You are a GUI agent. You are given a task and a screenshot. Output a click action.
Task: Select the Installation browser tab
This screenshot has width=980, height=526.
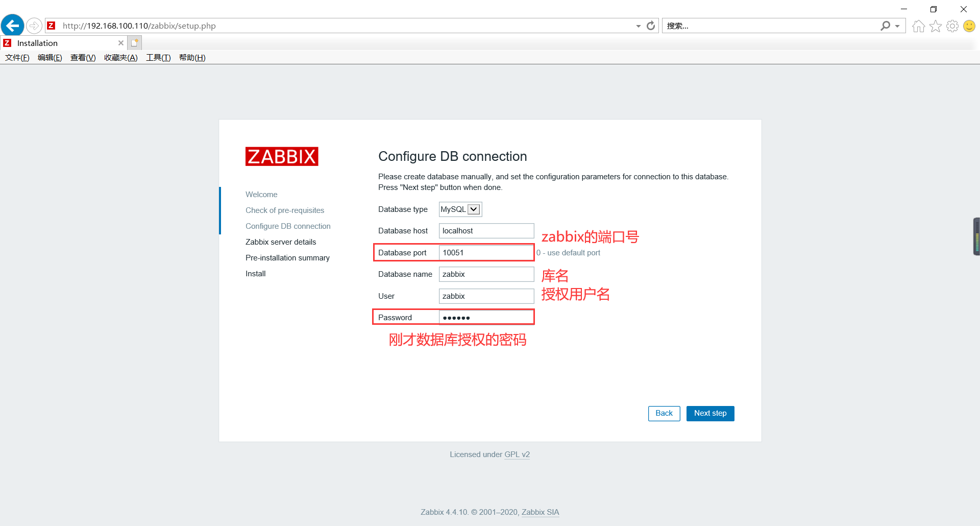tap(63, 43)
